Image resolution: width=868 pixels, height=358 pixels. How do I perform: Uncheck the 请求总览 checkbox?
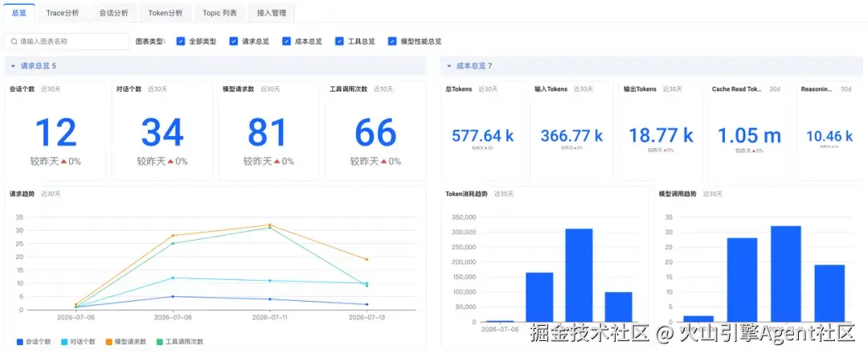click(234, 41)
